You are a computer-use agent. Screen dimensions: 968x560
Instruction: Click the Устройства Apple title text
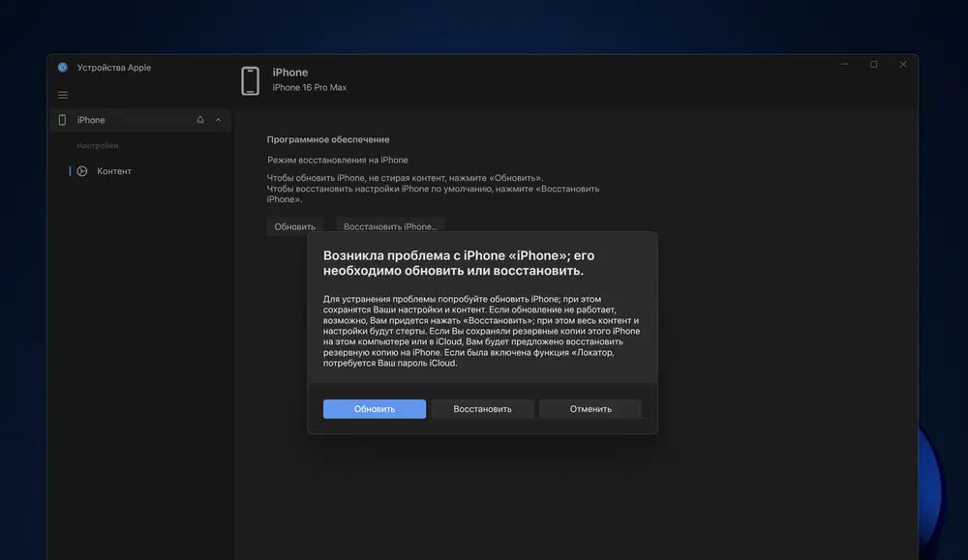(x=113, y=68)
